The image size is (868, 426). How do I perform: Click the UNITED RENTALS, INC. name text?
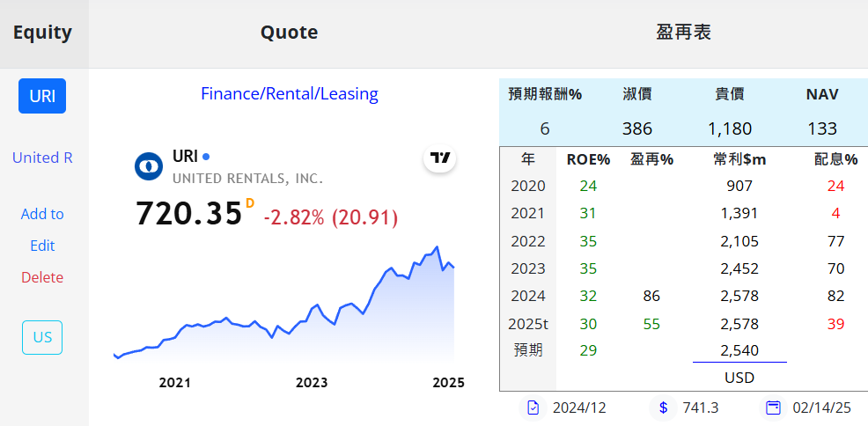[248, 179]
